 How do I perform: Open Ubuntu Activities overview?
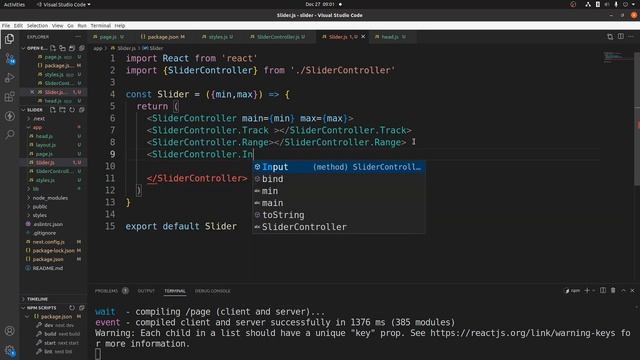[x=14, y=4]
